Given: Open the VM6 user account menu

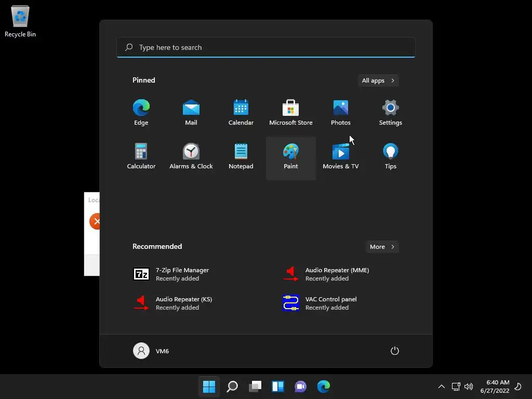Looking at the screenshot, I should [151, 351].
